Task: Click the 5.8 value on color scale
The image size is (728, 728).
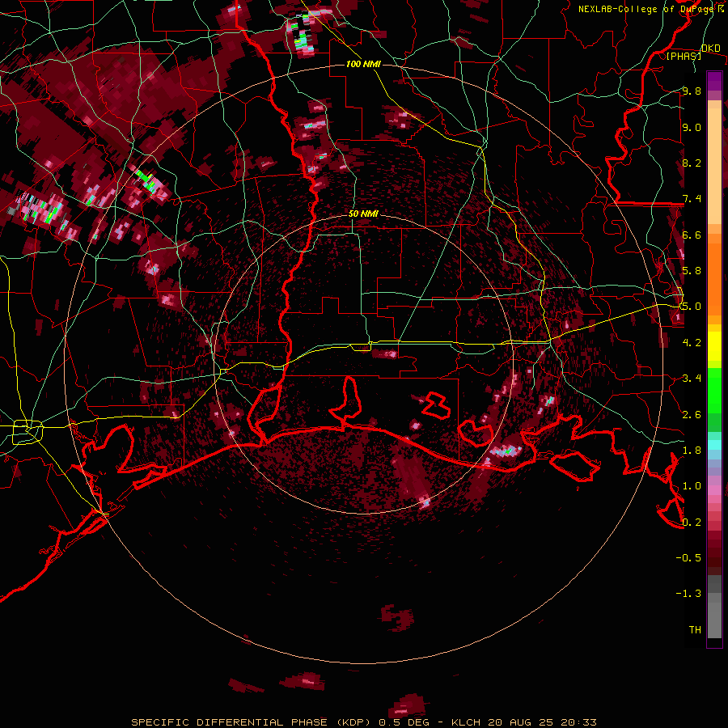Action: pyautogui.click(x=692, y=271)
